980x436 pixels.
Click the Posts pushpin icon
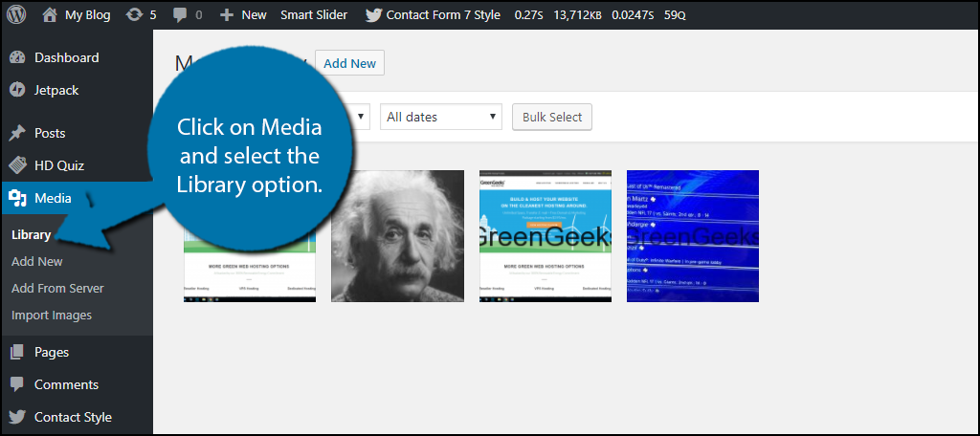coord(17,133)
